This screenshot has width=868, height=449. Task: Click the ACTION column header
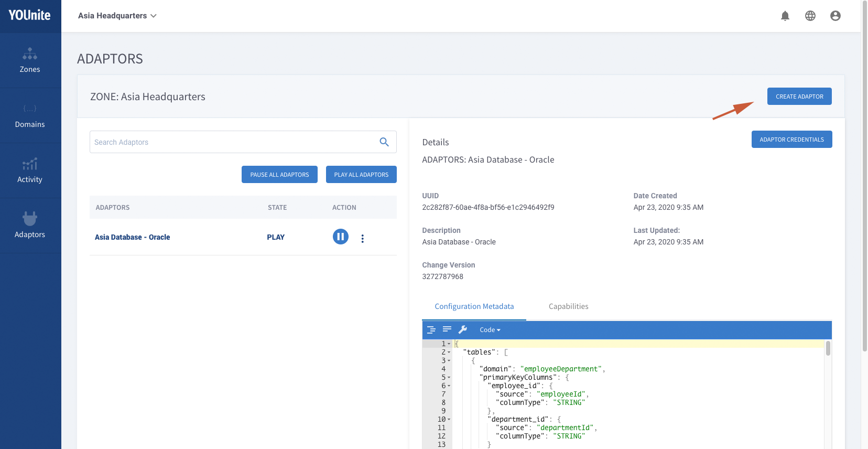pyautogui.click(x=344, y=208)
